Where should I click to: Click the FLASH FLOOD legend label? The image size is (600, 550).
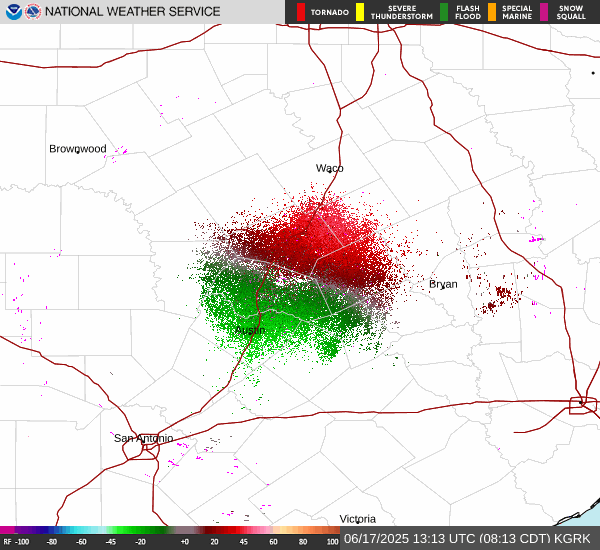(468, 12)
